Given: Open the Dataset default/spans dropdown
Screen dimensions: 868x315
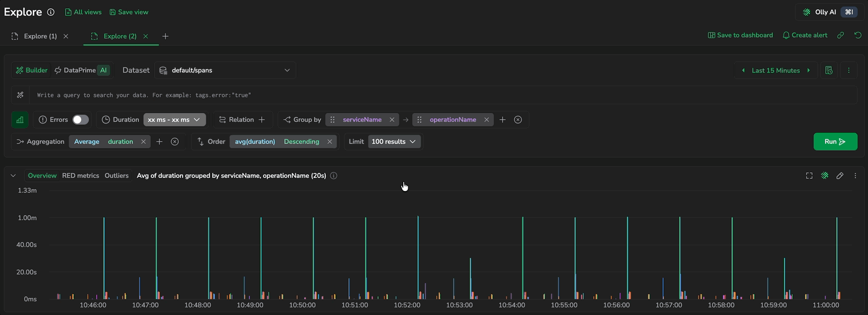Looking at the screenshot, I should (224, 70).
